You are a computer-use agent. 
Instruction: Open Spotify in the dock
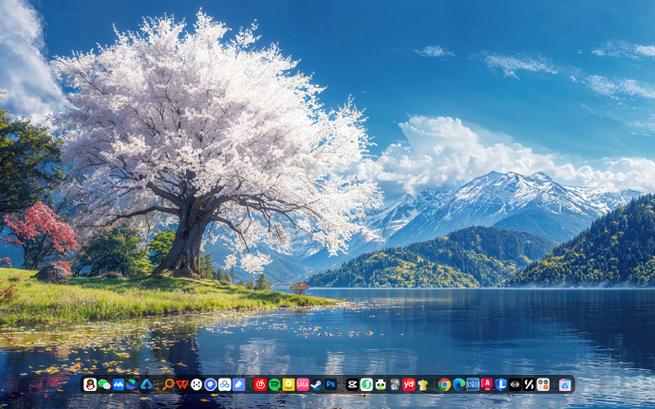(x=274, y=384)
